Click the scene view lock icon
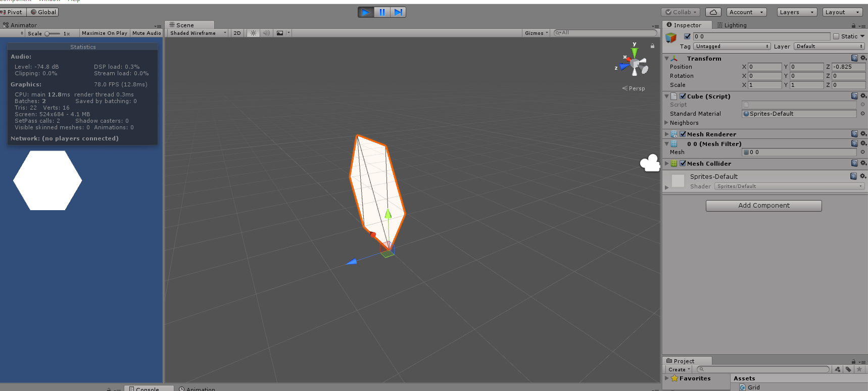 coord(652,46)
